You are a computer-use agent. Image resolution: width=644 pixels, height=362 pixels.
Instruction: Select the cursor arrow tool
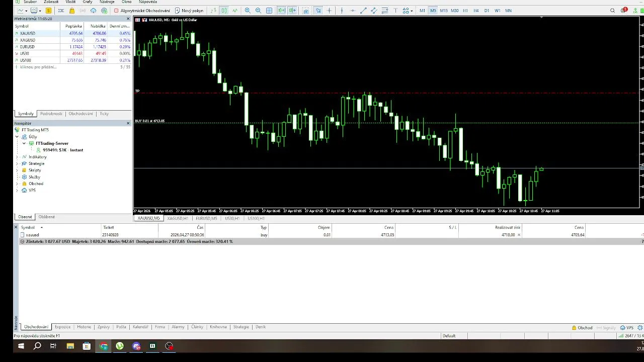pyautogui.click(x=318, y=11)
